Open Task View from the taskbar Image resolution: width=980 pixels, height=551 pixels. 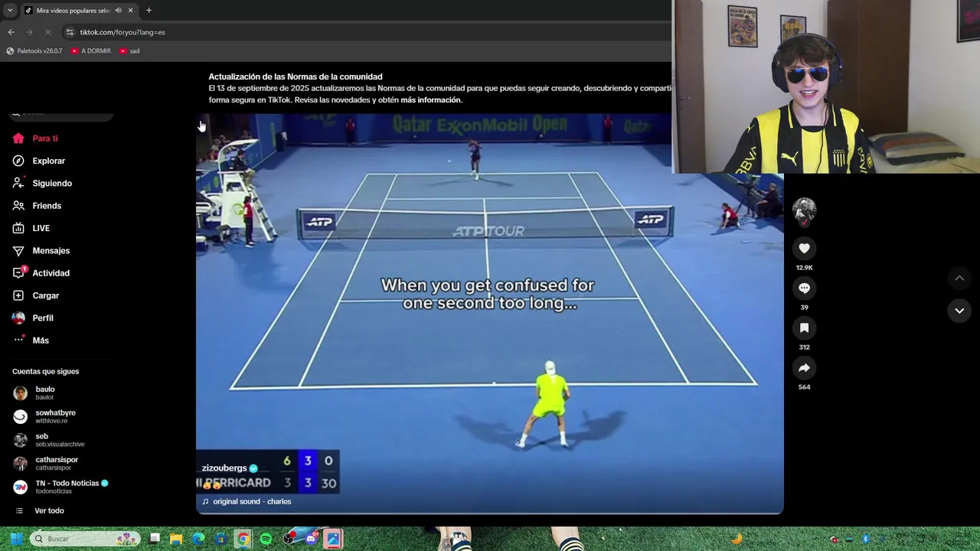(x=154, y=539)
